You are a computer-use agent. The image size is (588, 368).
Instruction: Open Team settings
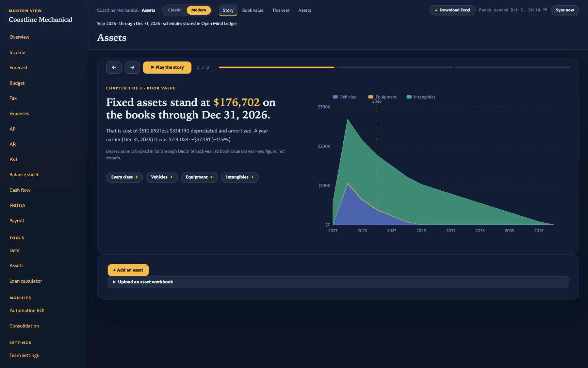[x=24, y=356]
